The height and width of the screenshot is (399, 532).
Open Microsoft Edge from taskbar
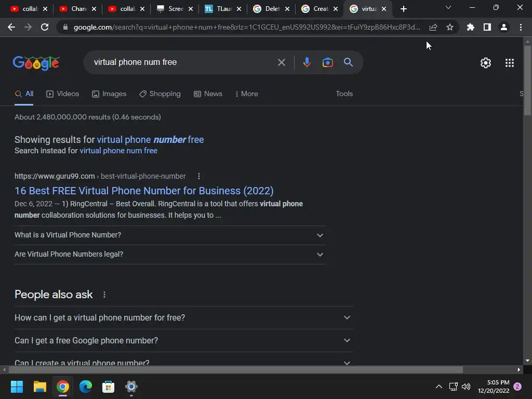86,387
